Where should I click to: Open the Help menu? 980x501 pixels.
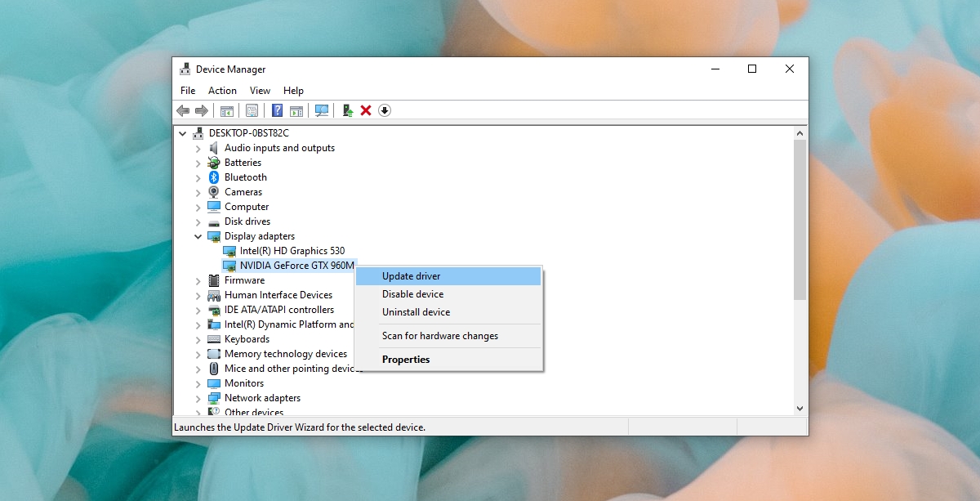click(x=293, y=91)
